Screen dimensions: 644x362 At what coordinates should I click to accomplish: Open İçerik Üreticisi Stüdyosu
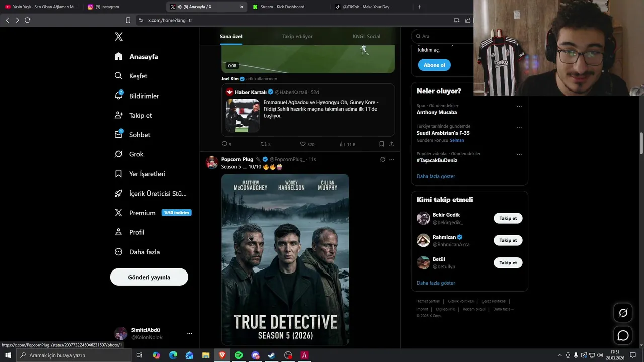(150, 194)
